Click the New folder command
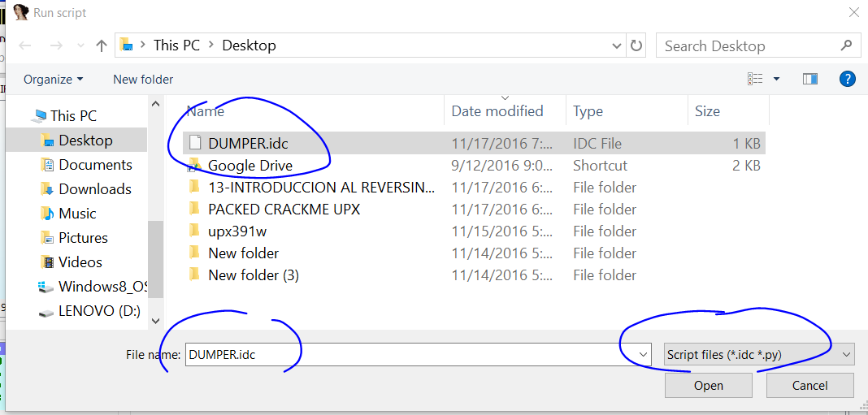This screenshot has width=868, height=415. (x=143, y=80)
